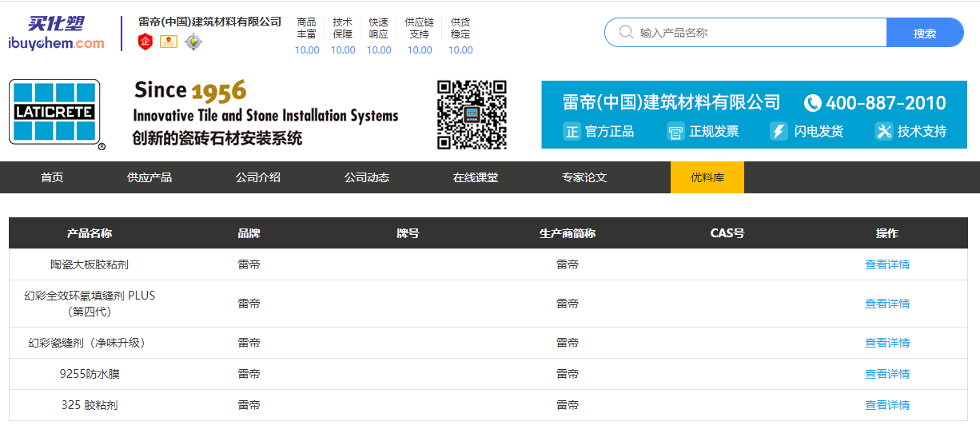Click the 技术支持 wrench icon
Screen dimensions: 980x433
pyautogui.click(x=883, y=132)
